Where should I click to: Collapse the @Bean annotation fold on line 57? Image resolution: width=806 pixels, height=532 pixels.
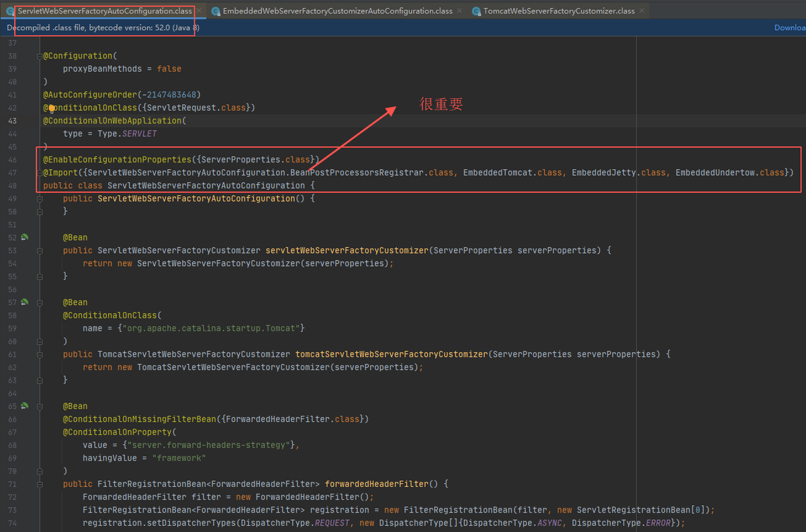[x=40, y=302]
